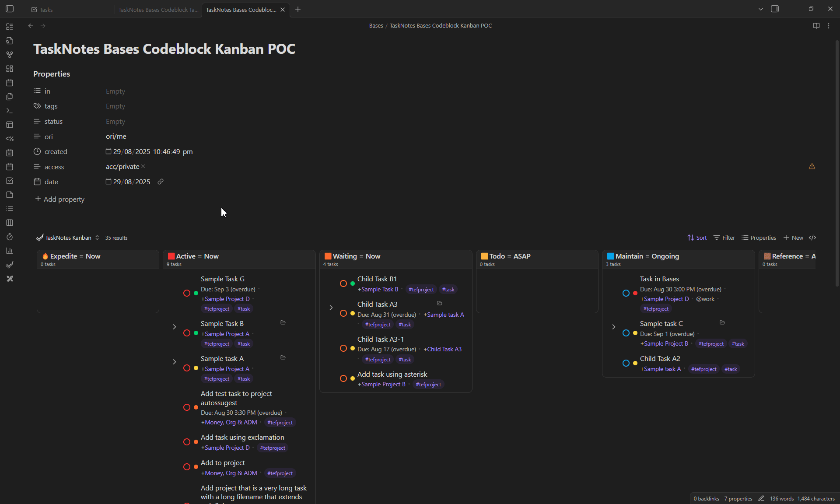Open a new tab with plus button
The width and height of the screenshot is (840, 504).
298,9
